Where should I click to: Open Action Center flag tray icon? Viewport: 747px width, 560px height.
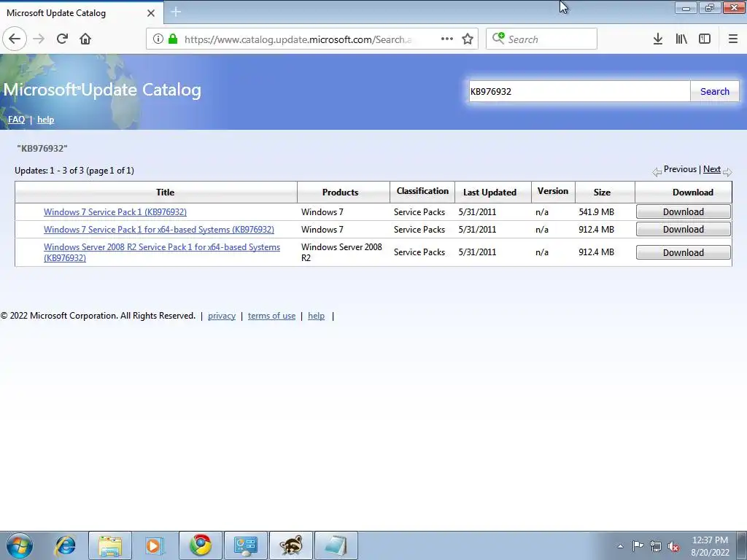tap(638, 546)
